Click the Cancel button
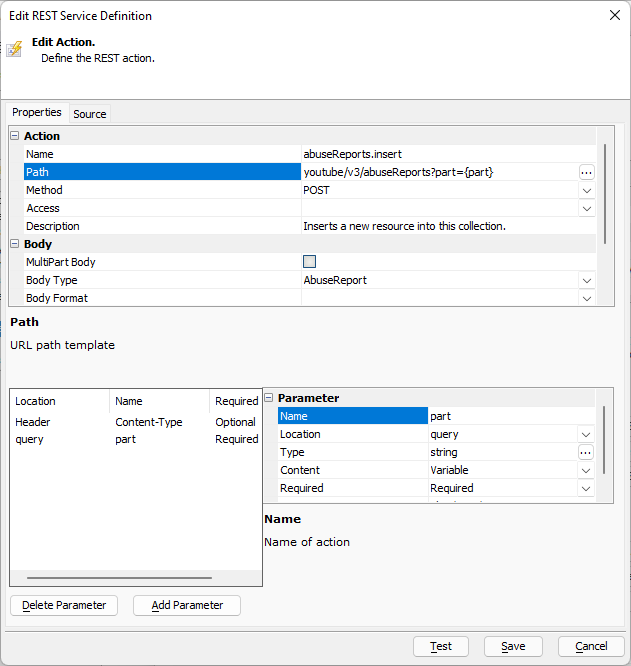 click(x=591, y=646)
